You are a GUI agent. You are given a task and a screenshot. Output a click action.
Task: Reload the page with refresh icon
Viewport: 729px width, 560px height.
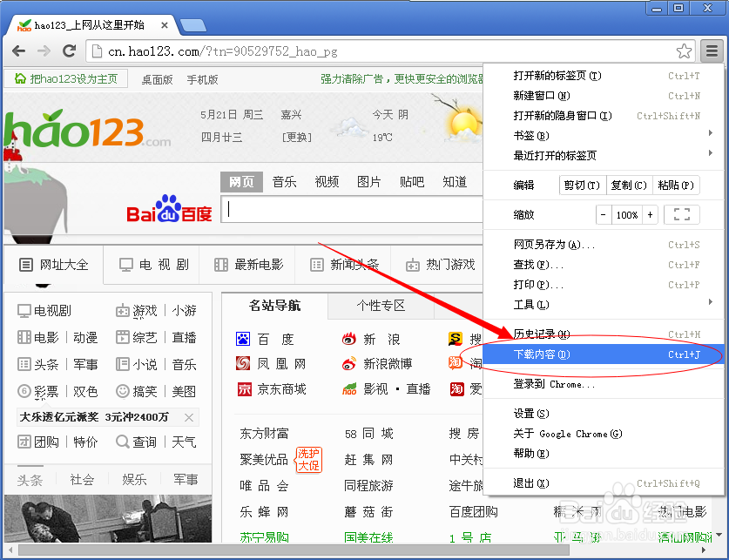70,51
